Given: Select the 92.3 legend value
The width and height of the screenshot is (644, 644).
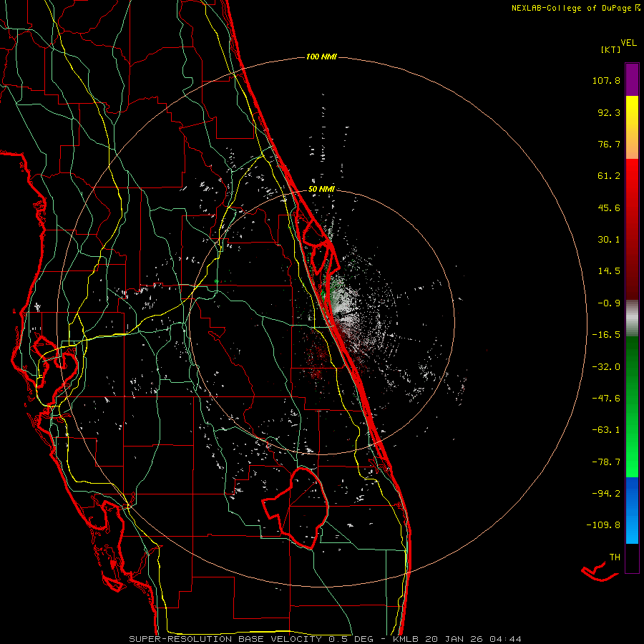Looking at the screenshot, I should [x=609, y=112].
